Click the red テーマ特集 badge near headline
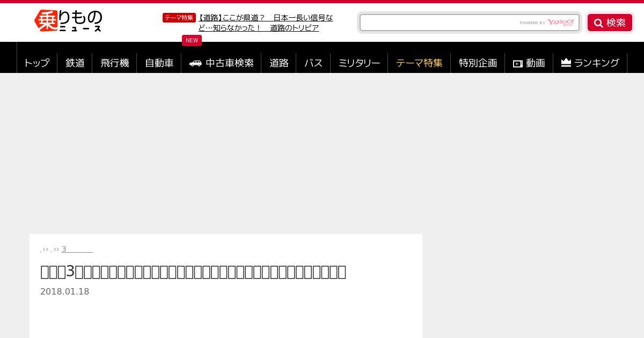 [179, 18]
